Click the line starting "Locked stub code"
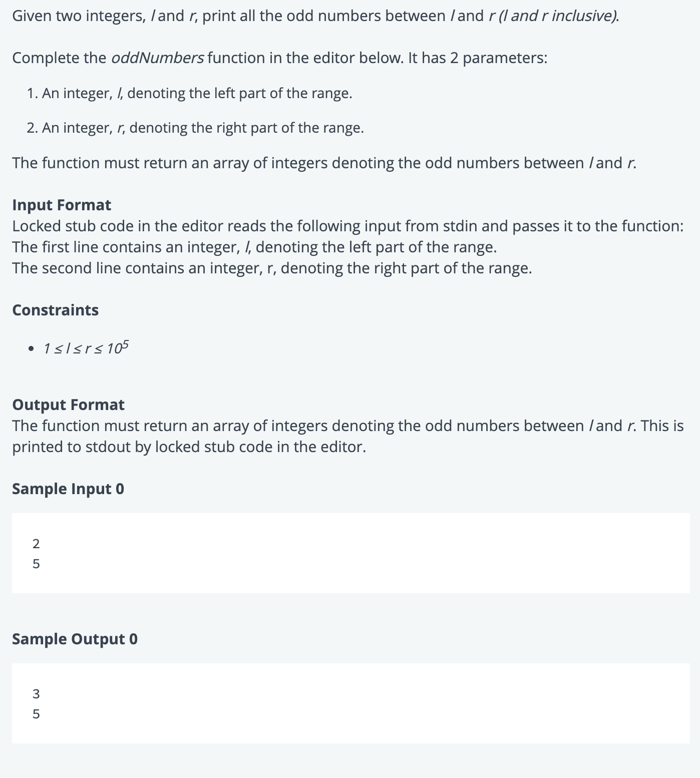700x778 pixels. [x=347, y=226]
